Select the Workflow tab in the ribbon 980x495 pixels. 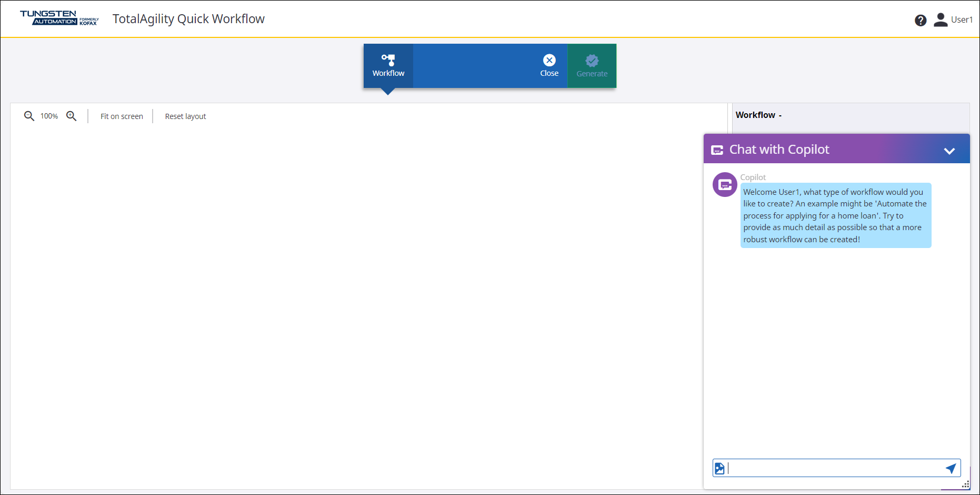coord(388,66)
